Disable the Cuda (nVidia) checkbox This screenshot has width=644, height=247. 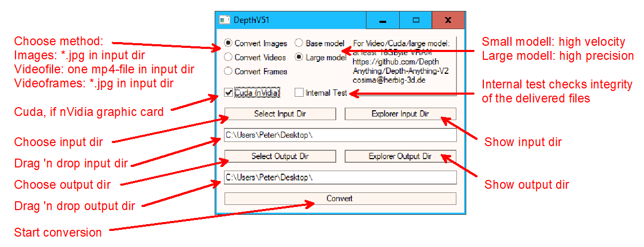tap(228, 93)
